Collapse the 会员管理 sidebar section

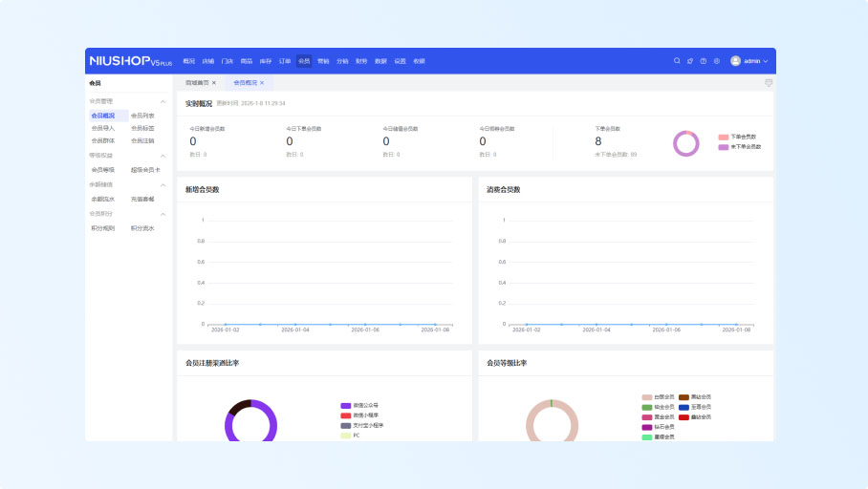coord(163,101)
